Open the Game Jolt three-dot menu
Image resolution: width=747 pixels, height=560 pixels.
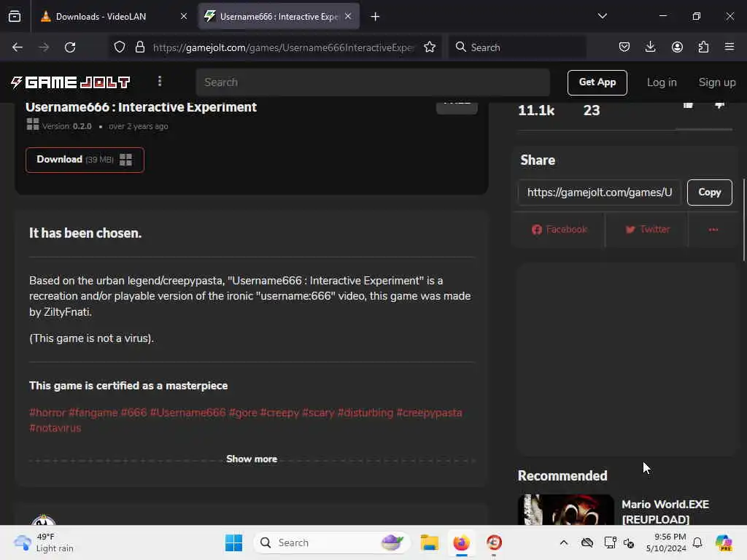pyautogui.click(x=160, y=82)
